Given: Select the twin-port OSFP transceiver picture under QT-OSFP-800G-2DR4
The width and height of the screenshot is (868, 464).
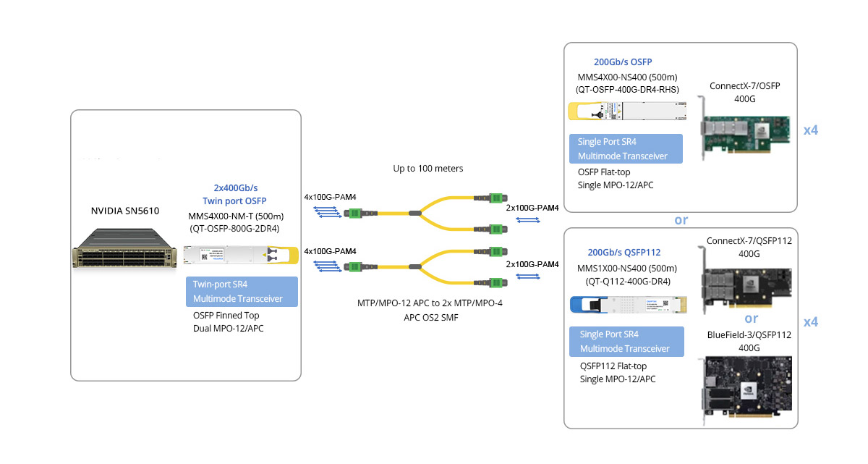Looking at the screenshot, I should click(x=241, y=255).
